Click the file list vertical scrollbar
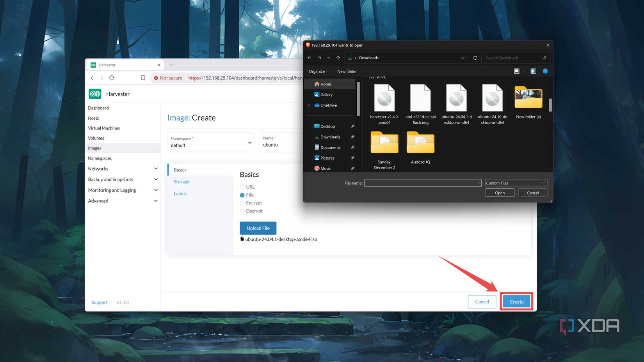 click(550, 105)
